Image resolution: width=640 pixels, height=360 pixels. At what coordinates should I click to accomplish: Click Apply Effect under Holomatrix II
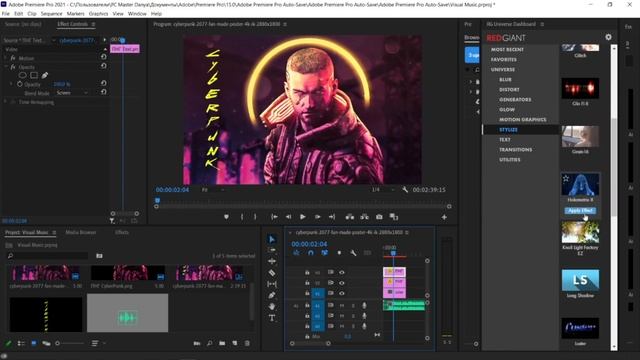click(580, 211)
